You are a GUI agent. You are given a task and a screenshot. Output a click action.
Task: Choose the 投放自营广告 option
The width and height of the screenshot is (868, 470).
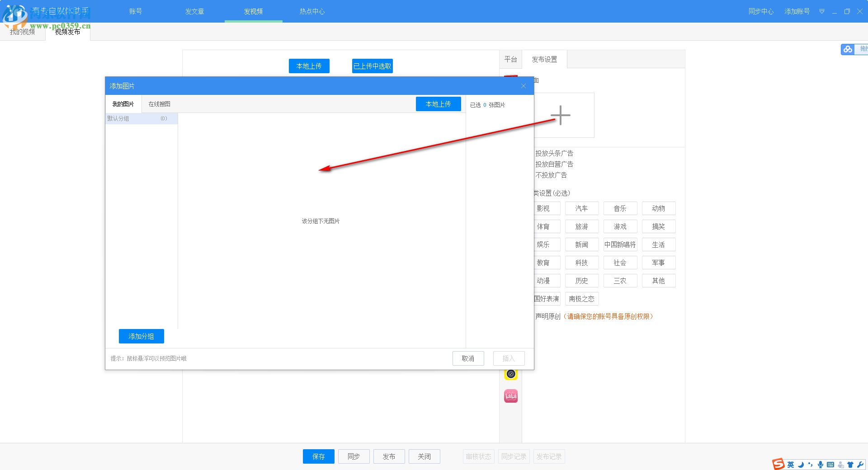554,164
